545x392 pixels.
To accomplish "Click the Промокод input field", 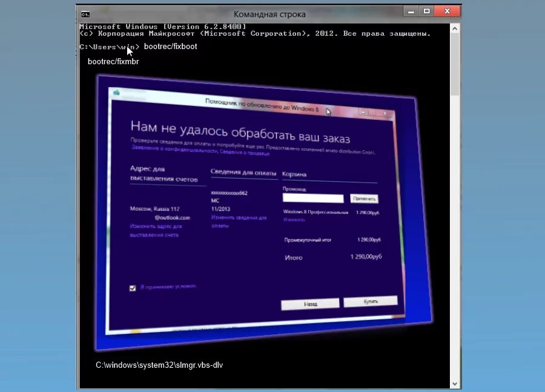I will pos(313,198).
